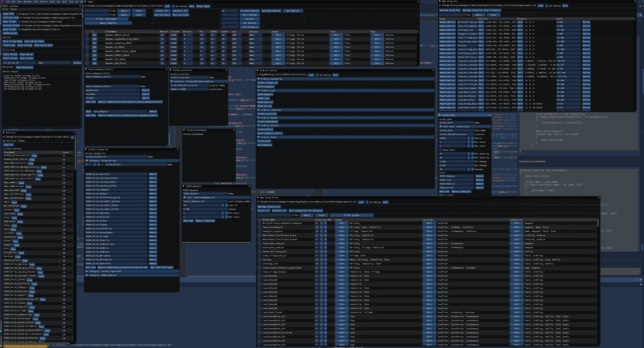Viewport: 644px width, 348px height.
Task: Collapse the Entities window triangle
Action: click(4, 133)
